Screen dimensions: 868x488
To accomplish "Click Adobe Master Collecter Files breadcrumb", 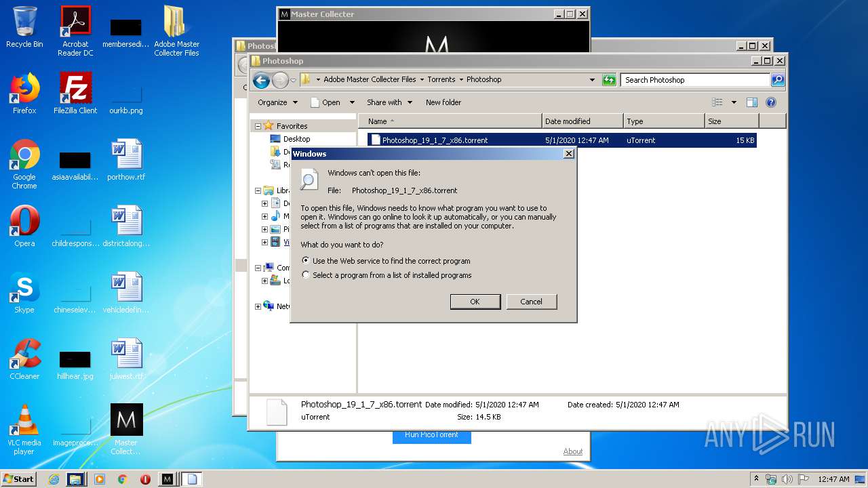I will point(370,79).
